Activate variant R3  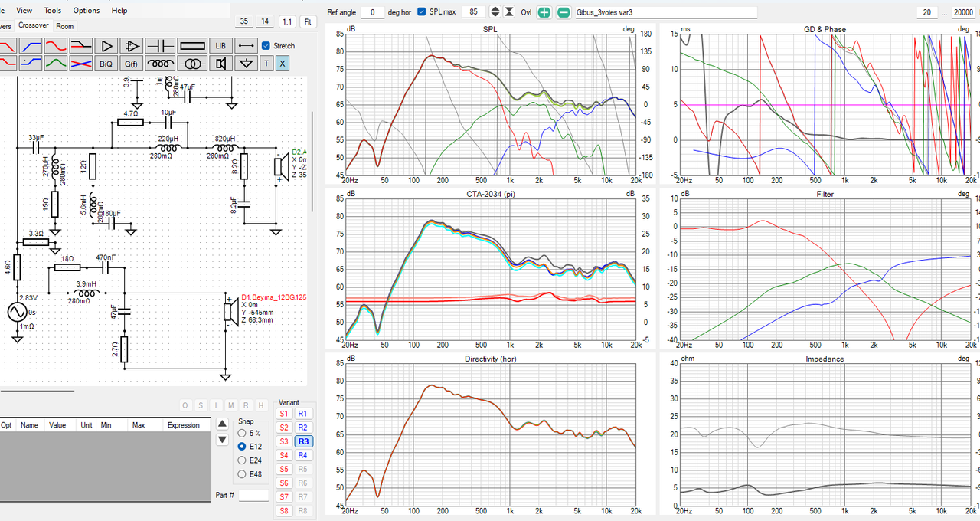[x=302, y=441]
